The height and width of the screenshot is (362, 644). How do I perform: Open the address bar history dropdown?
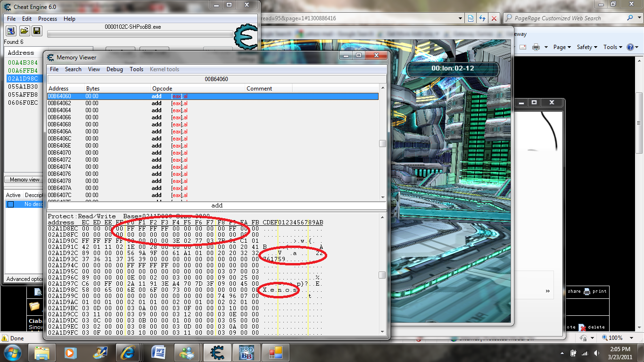coord(461,18)
